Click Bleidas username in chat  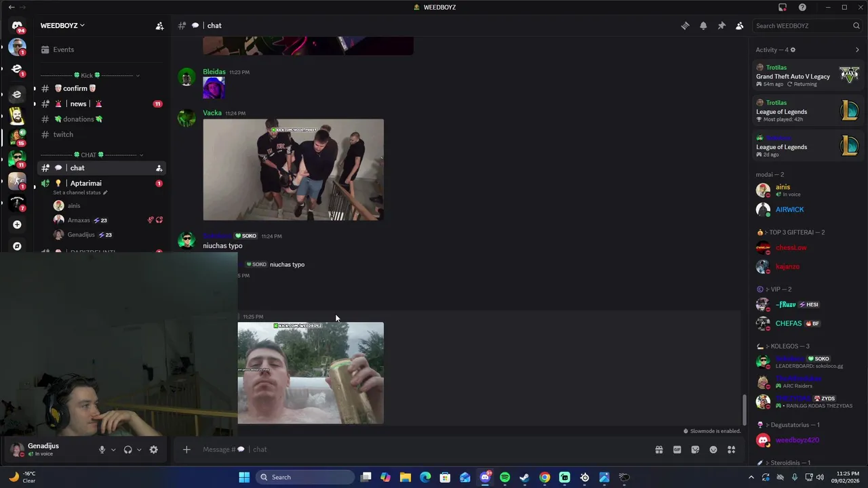point(214,72)
